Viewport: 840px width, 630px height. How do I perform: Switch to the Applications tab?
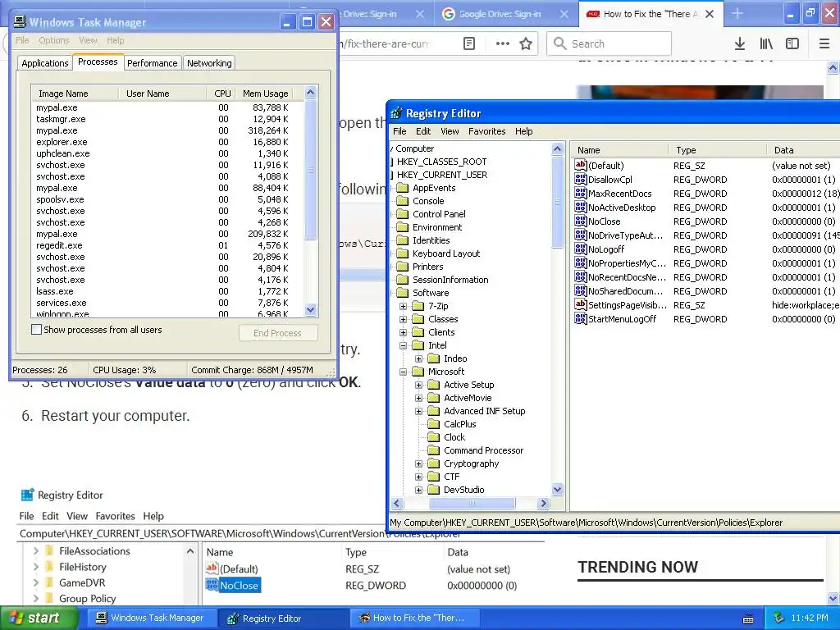[44, 63]
